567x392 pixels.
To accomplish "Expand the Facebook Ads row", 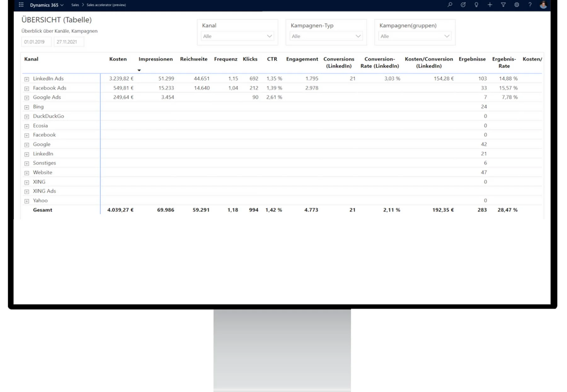I will (x=27, y=89).
